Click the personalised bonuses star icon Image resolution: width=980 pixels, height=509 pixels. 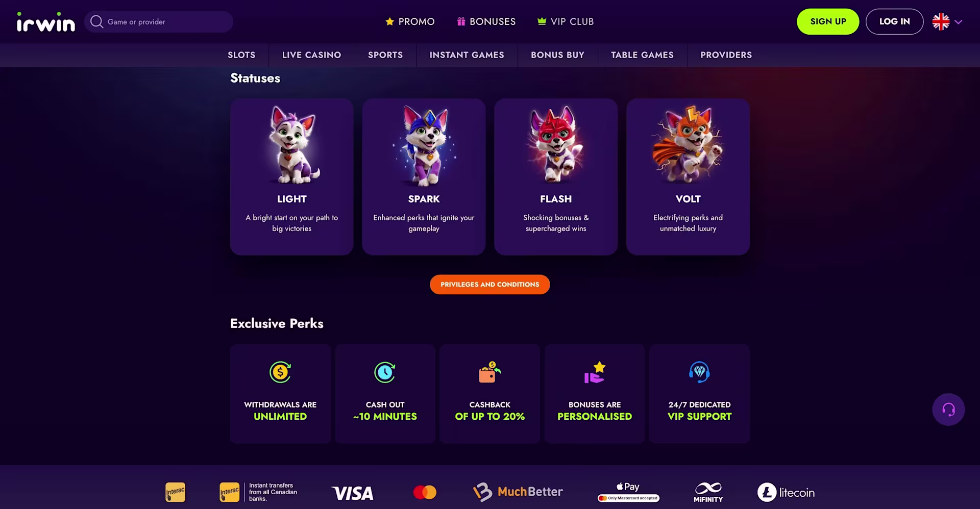tap(595, 372)
